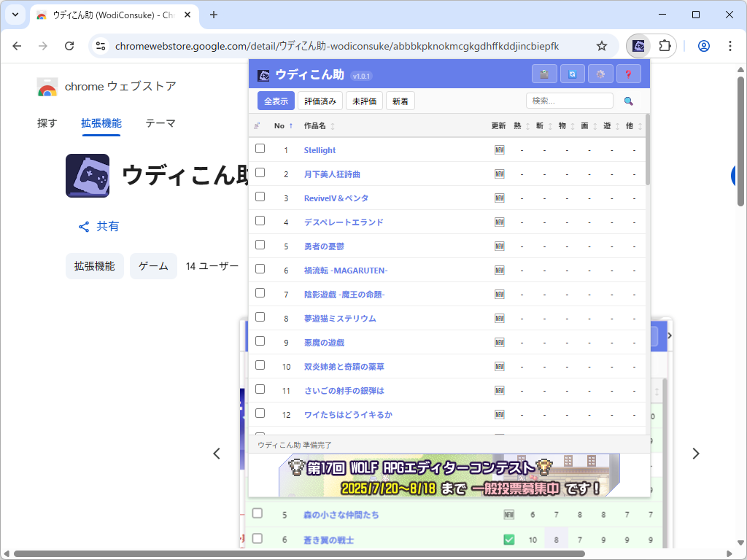Screen dimensions: 747x560
Task: Check the checkbox for 悪魔の遊戯
Action: click(x=260, y=341)
